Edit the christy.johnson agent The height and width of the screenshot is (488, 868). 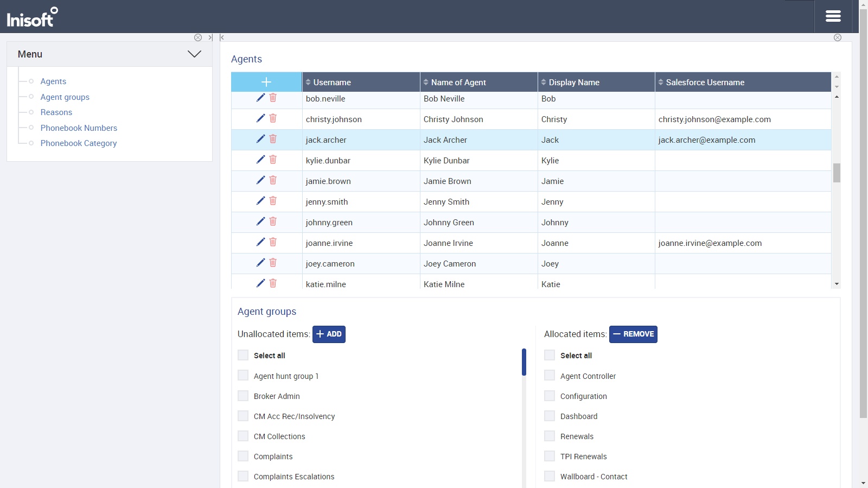tap(260, 118)
